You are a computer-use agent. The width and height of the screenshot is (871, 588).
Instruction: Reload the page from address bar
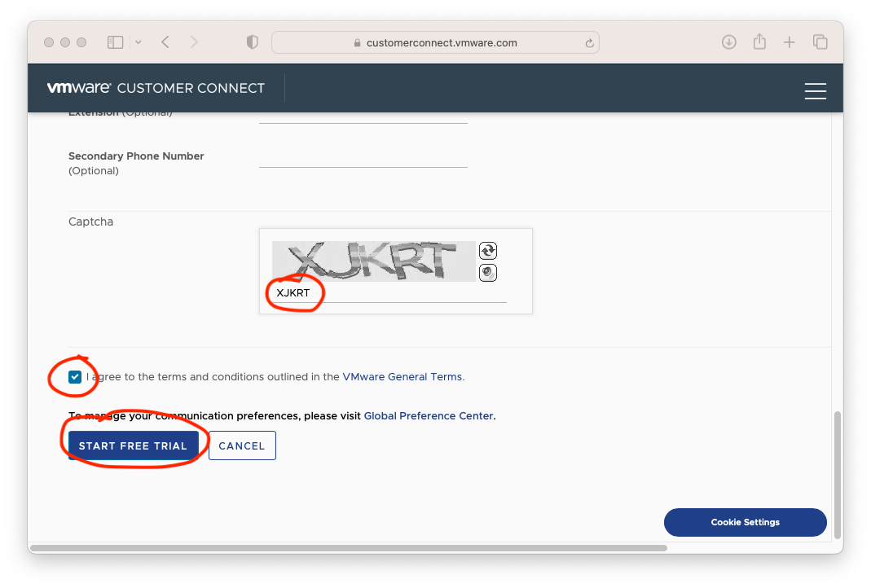tap(589, 43)
